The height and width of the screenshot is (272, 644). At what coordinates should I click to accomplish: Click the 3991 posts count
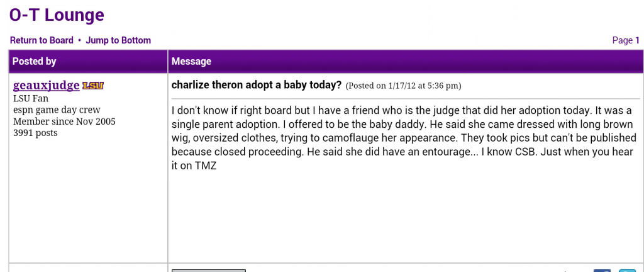(x=35, y=133)
